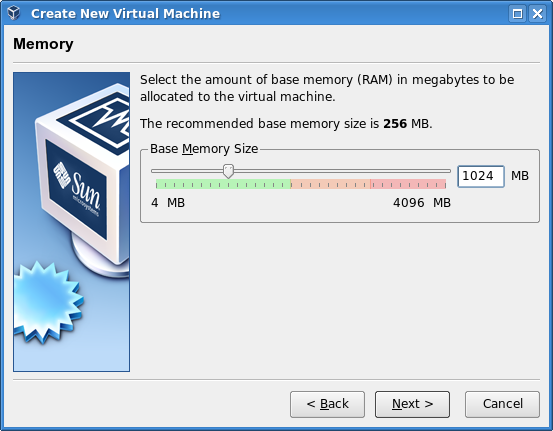Click the VirtualBox 'VM' emblem atop the cube
The width and height of the screenshot is (553, 431).
[102, 117]
